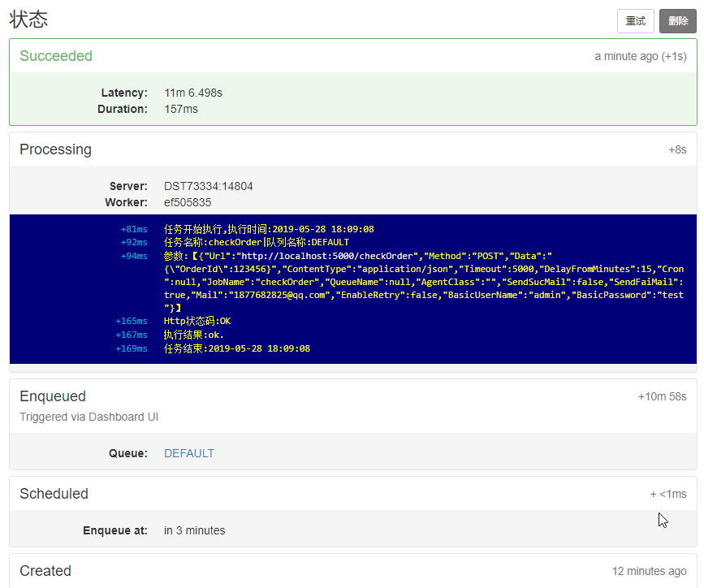Click the worker id ef505835
704x588 pixels.
(x=185, y=202)
